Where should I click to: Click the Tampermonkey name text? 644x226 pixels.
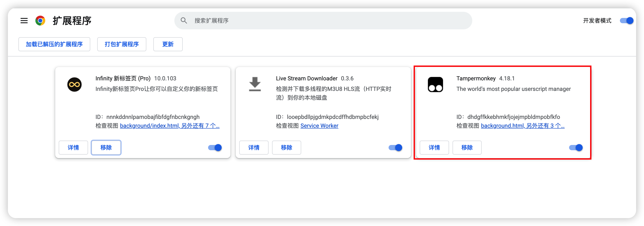[476, 78]
